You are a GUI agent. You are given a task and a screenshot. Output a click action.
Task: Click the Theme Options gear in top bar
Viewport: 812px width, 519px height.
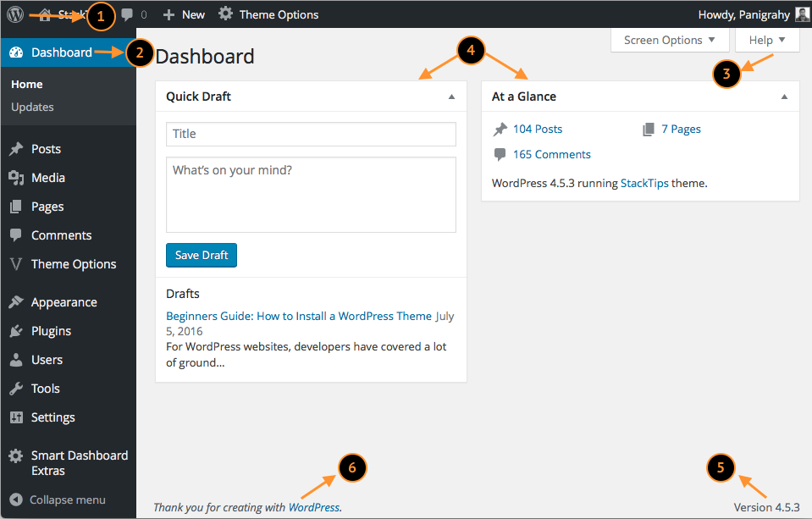225,14
